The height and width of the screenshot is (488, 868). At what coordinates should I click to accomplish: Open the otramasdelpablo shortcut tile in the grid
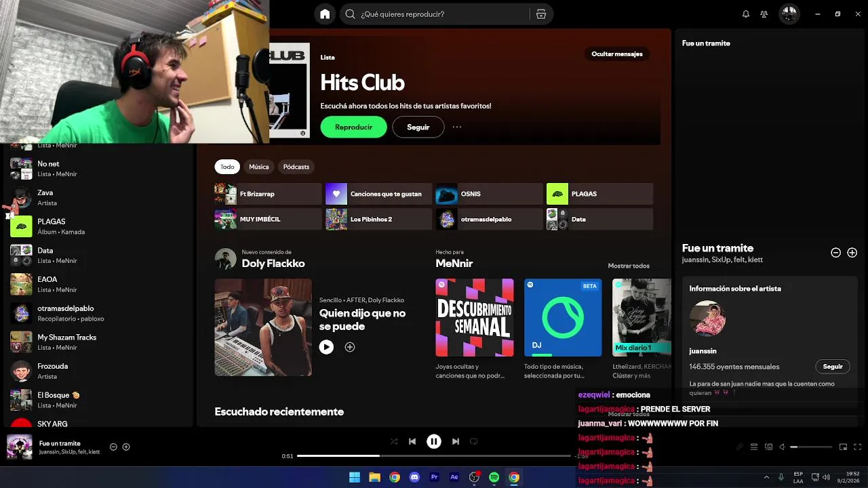(489, 220)
